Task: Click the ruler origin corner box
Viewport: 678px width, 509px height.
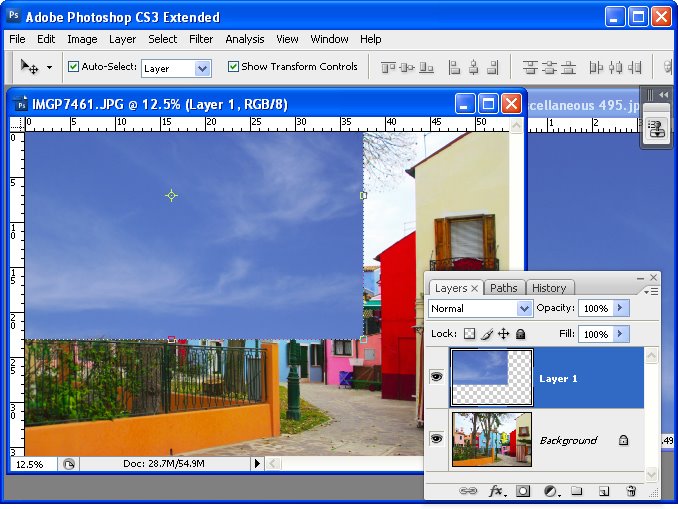Action: 17,125
